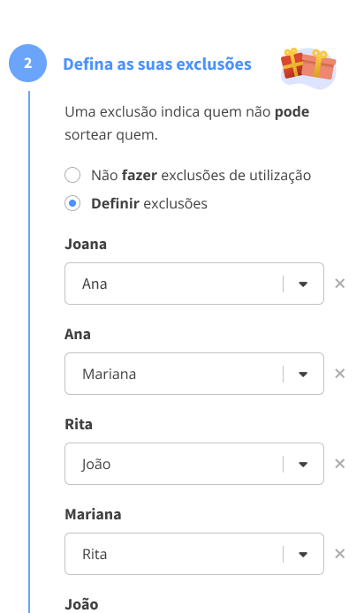Click the gift boxes illustration
Screen dimensions: 364x613
[x=308, y=68]
